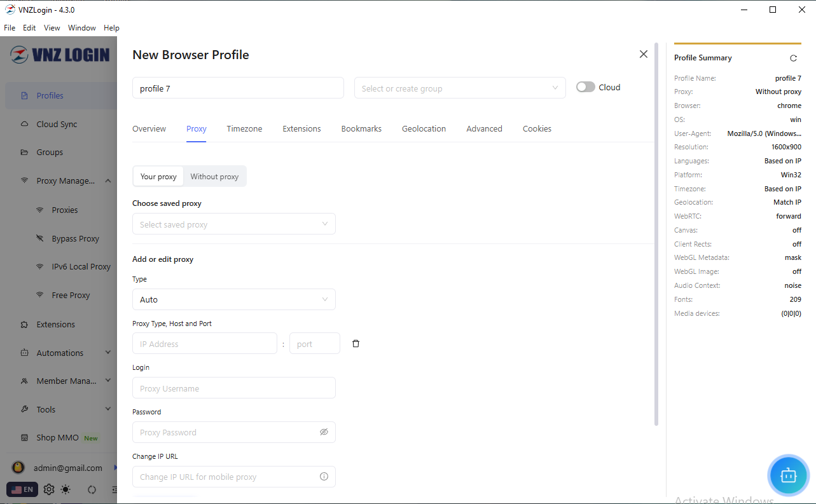
Task: Toggle the Cloud switch on
Action: (585, 88)
